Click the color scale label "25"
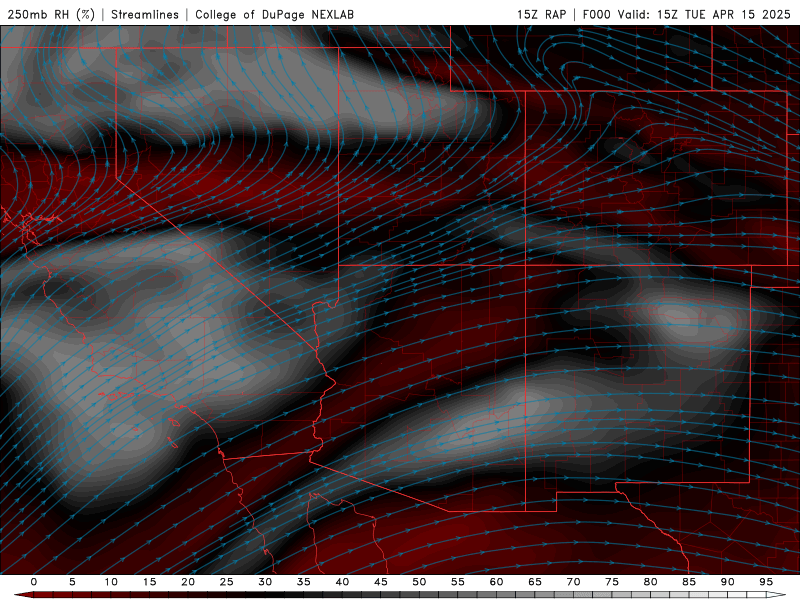The width and height of the screenshot is (800, 600). [x=226, y=582]
